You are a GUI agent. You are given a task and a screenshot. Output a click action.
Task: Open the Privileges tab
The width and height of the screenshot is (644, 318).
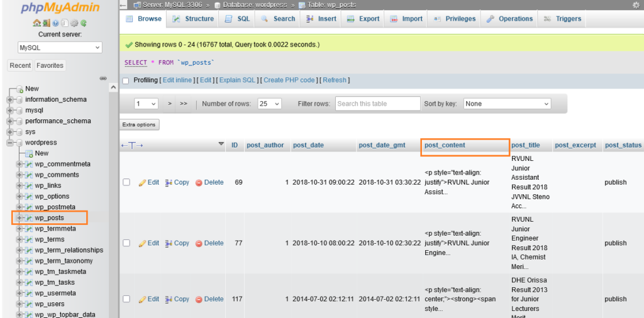pos(455,19)
